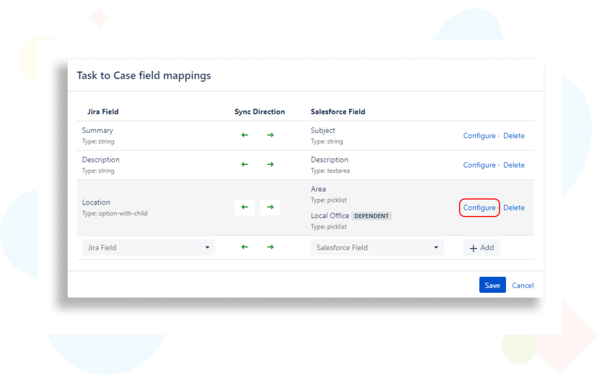The image size is (600, 375).
Task: Select the Area Salesforce field text
Action: click(x=318, y=189)
